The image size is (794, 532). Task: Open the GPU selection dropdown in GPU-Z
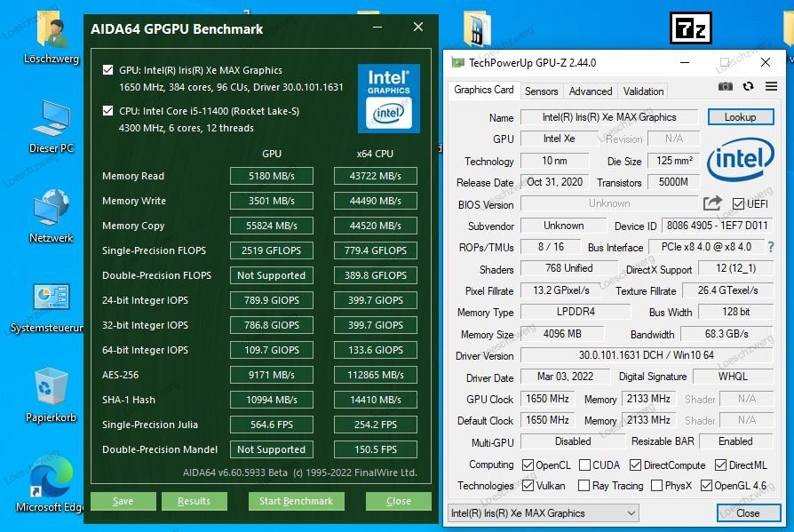click(x=543, y=512)
